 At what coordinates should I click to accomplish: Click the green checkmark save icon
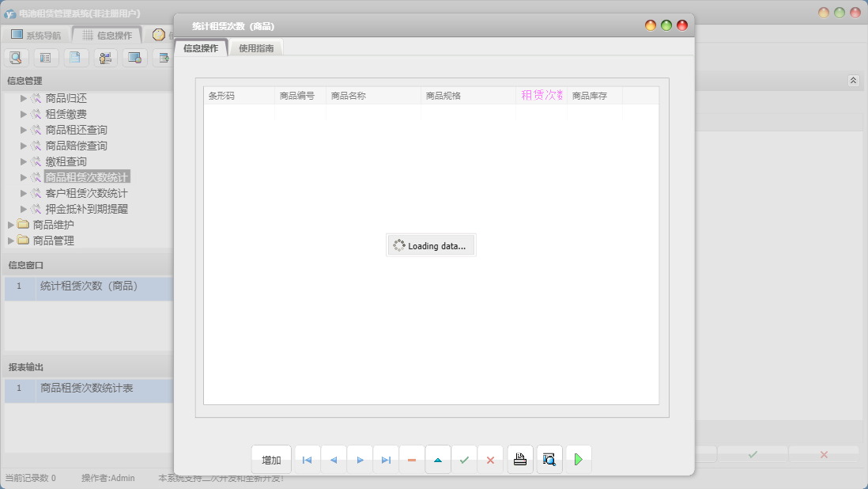(464, 460)
